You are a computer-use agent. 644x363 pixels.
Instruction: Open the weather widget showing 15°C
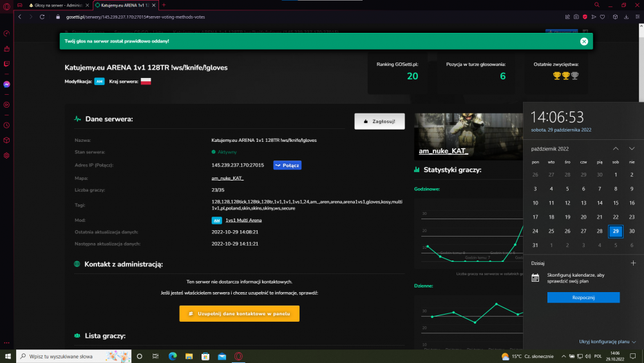tap(528, 357)
